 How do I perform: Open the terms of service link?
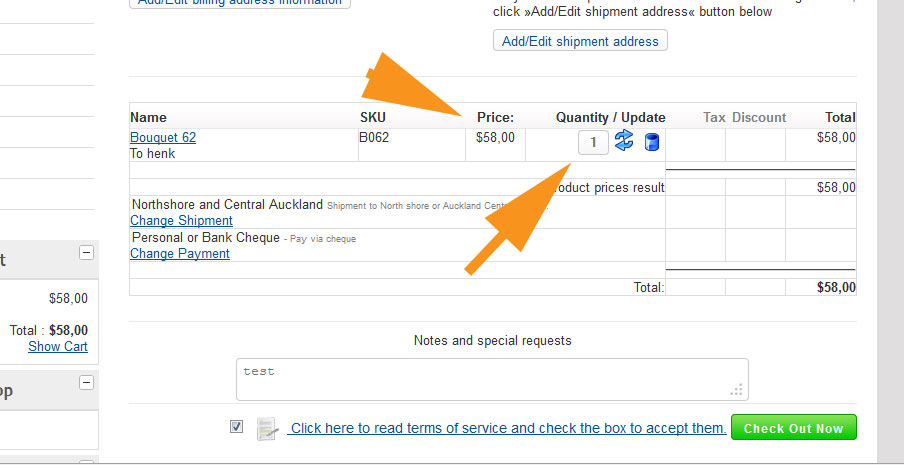507,428
